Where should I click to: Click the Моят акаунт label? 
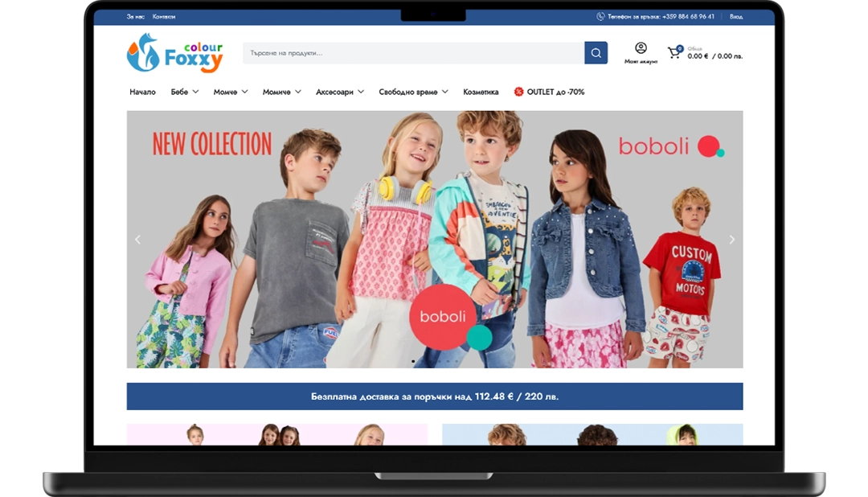coord(641,61)
